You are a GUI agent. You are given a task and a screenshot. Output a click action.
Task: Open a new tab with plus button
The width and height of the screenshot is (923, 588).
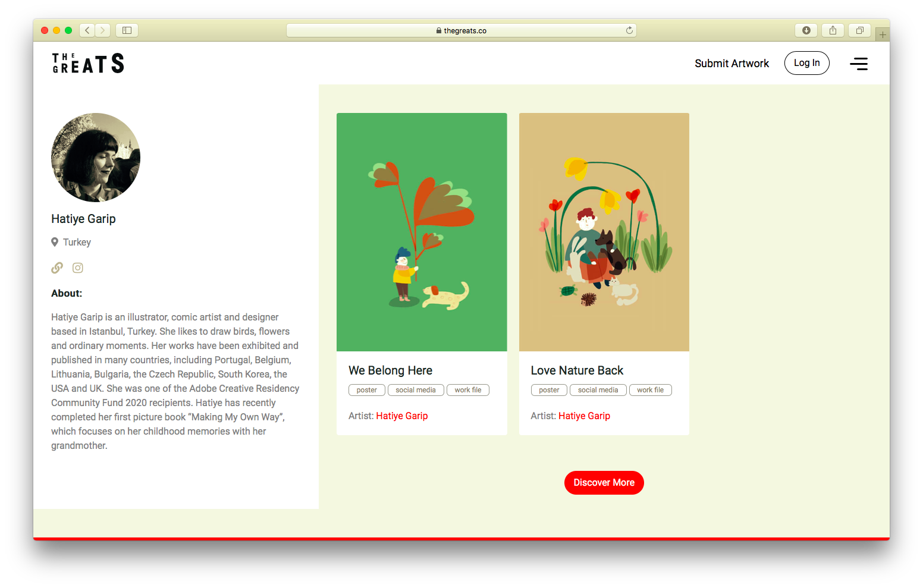(x=883, y=34)
